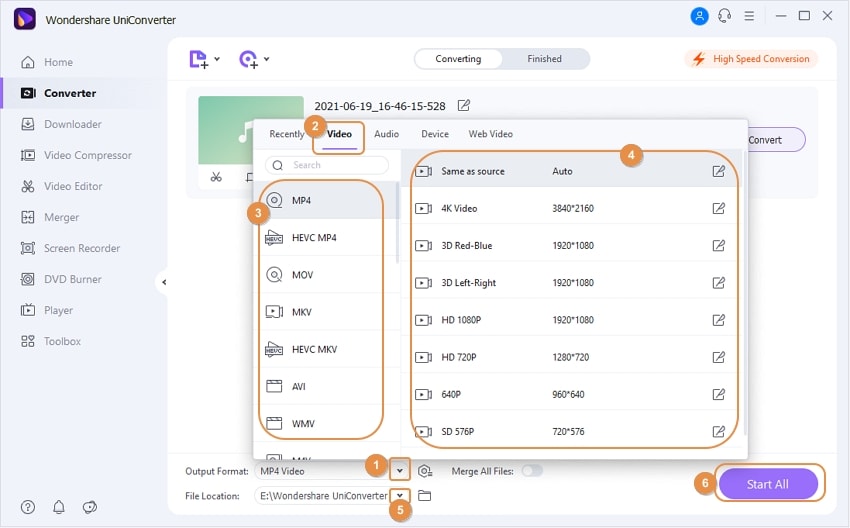
Task: Edit the 4K Video preset
Action: click(x=718, y=208)
